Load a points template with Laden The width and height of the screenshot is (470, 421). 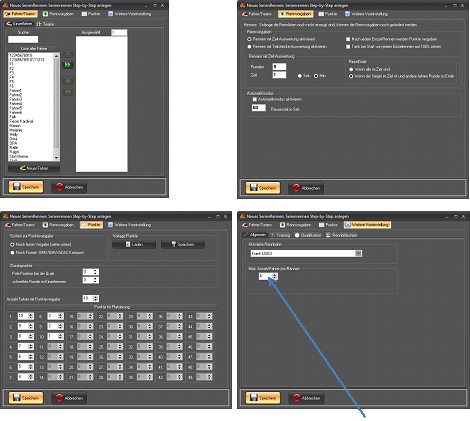134,244
